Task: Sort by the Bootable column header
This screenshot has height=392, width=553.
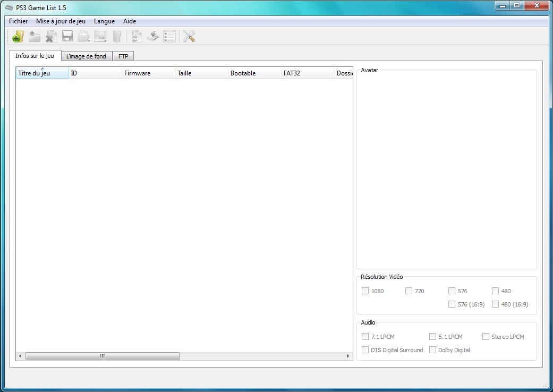Action: [254, 73]
